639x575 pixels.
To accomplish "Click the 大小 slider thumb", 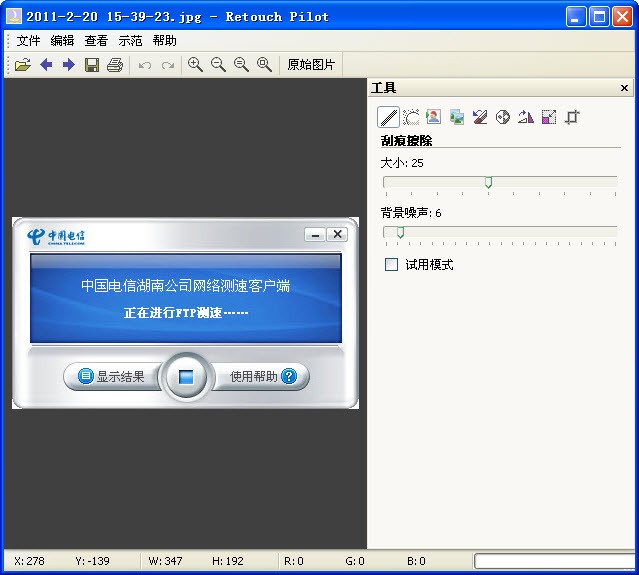I will click(489, 182).
